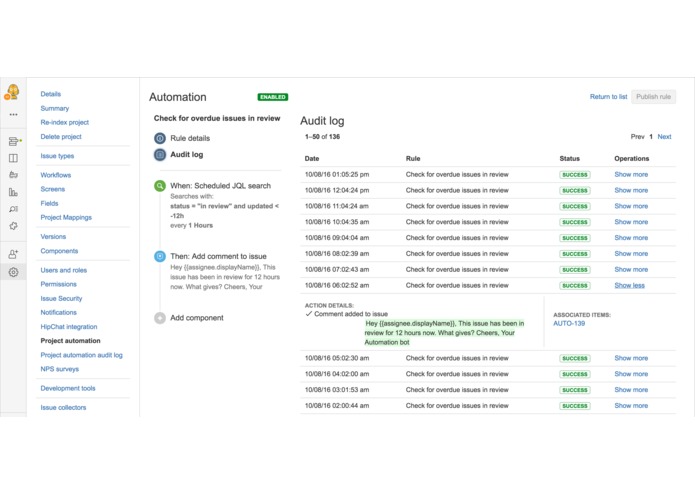This screenshot has width=695, height=494.
Task: Click Add component step
Action: [197, 318]
